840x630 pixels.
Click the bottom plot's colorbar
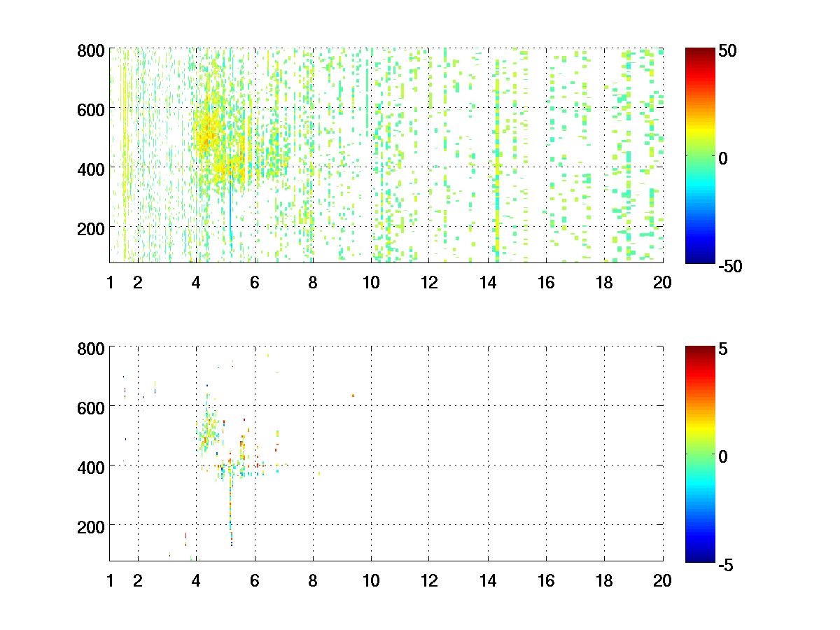pos(700,453)
